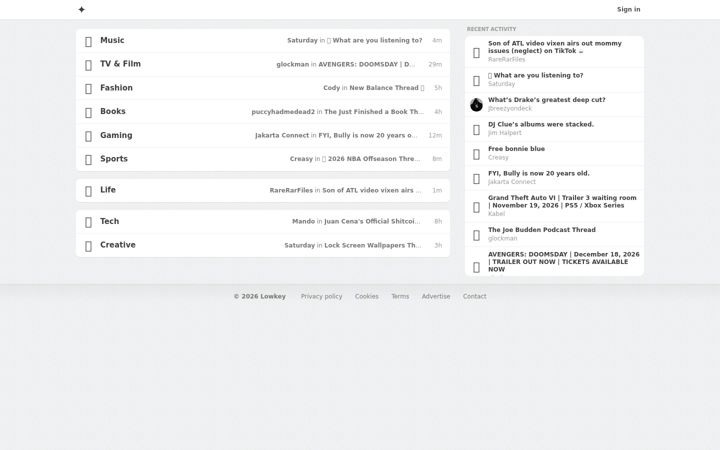Image resolution: width=720 pixels, height=450 pixels.
Task: Click the RECENT ACTIVITY heading
Action: [491, 29]
